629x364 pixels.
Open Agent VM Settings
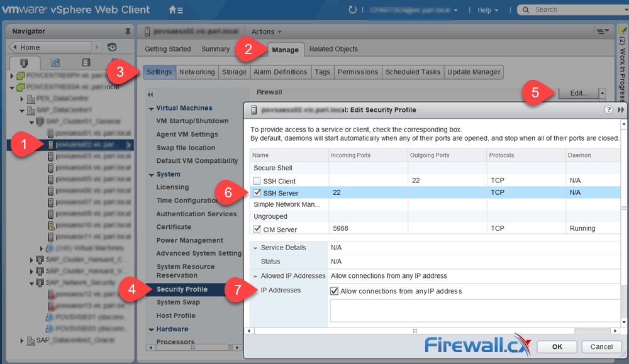tap(187, 135)
